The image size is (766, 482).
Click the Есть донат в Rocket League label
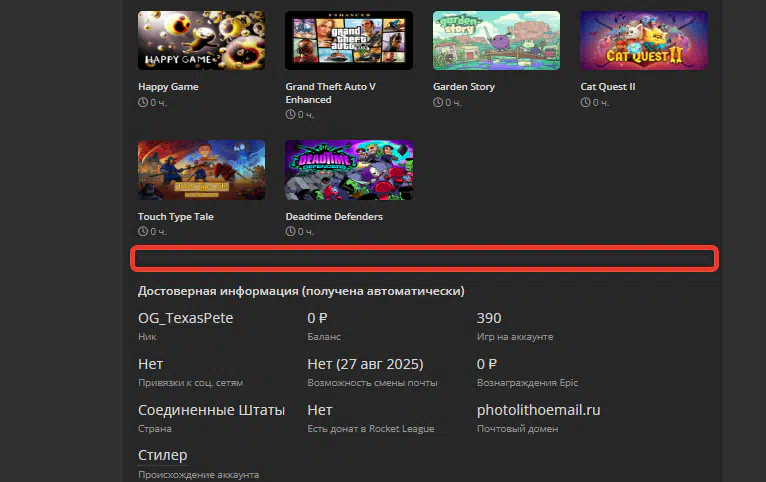[371, 428]
